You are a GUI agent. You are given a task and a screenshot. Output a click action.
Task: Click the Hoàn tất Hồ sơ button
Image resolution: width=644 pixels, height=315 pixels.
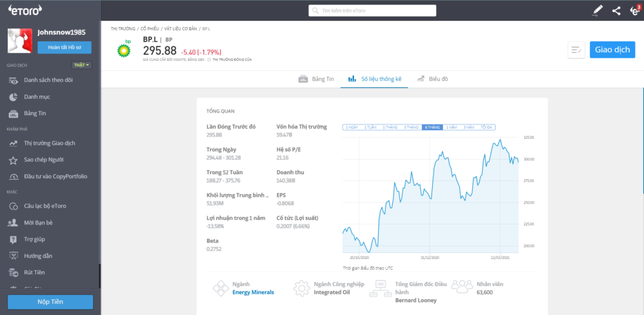click(65, 47)
